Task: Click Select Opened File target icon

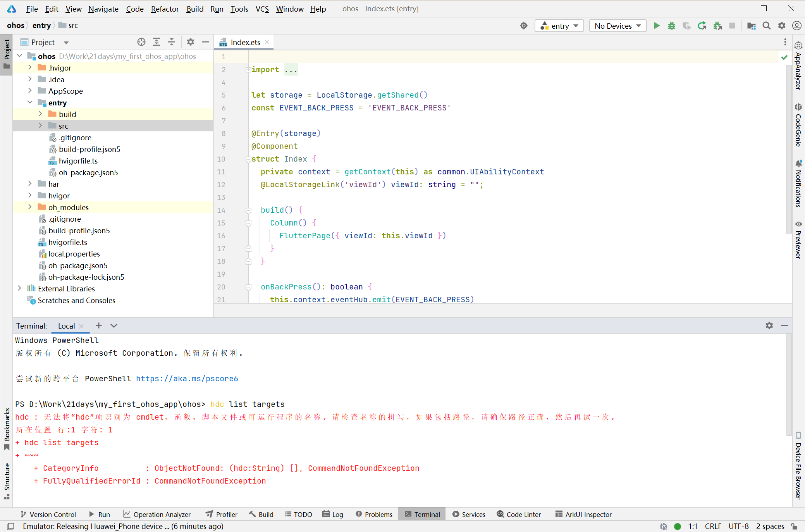Action: [141, 42]
